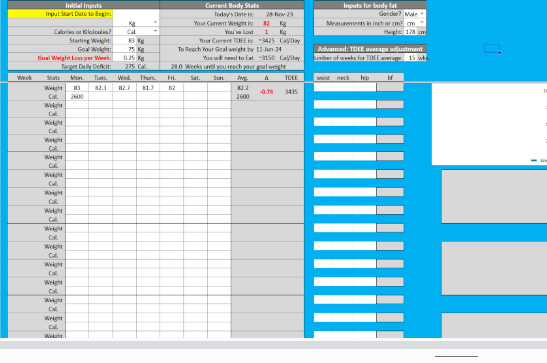
Task: Open the Gender Male dropdown
Action: coord(422,14)
